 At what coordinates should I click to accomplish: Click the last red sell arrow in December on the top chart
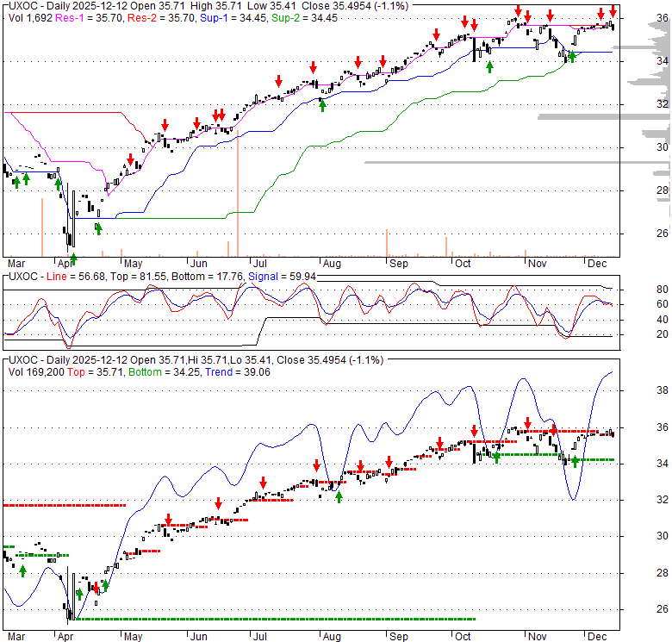[613, 10]
